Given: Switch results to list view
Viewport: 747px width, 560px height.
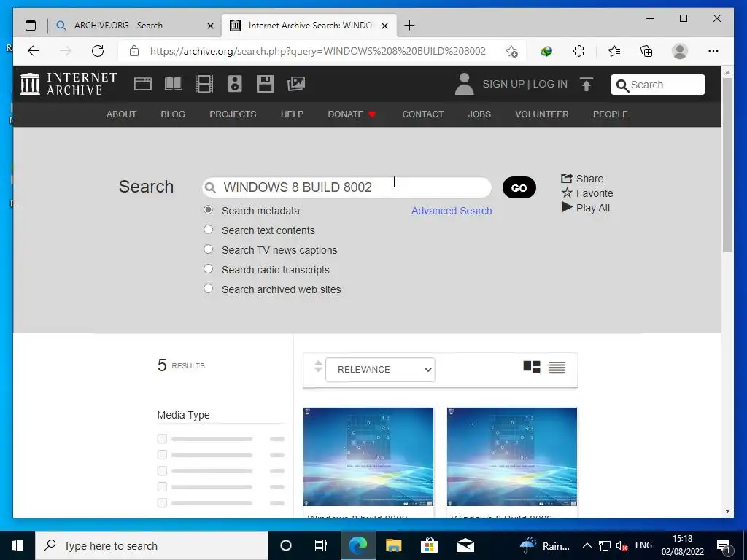Looking at the screenshot, I should (x=557, y=367).
